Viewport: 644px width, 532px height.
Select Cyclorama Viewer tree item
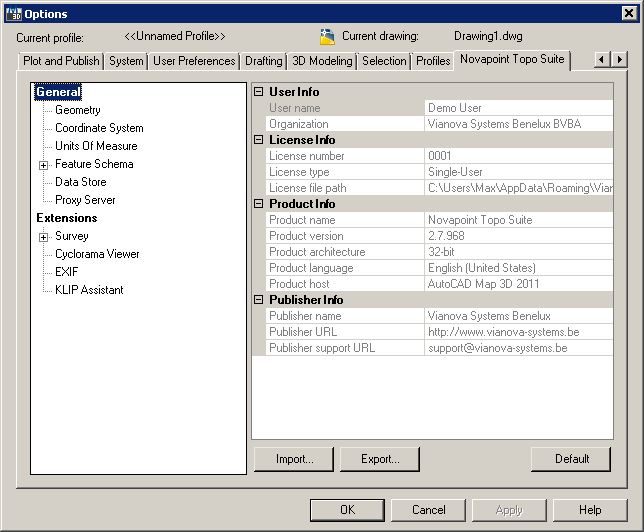97,254
